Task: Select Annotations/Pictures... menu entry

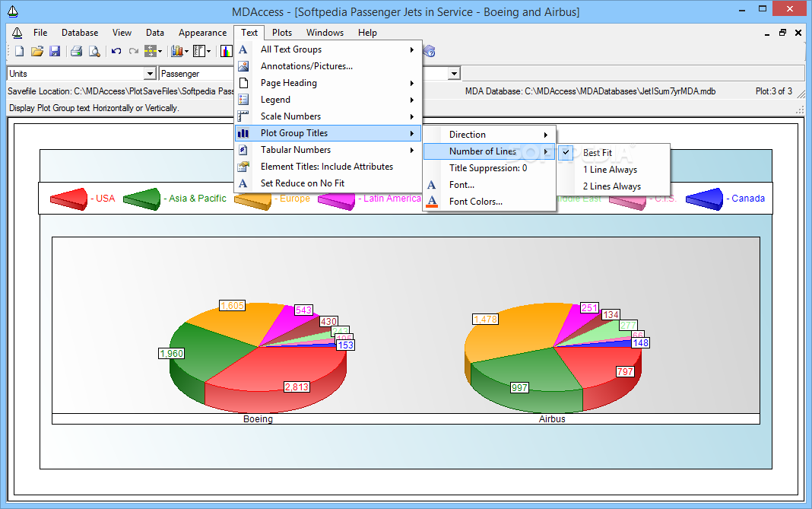Action: pos(328,66)
